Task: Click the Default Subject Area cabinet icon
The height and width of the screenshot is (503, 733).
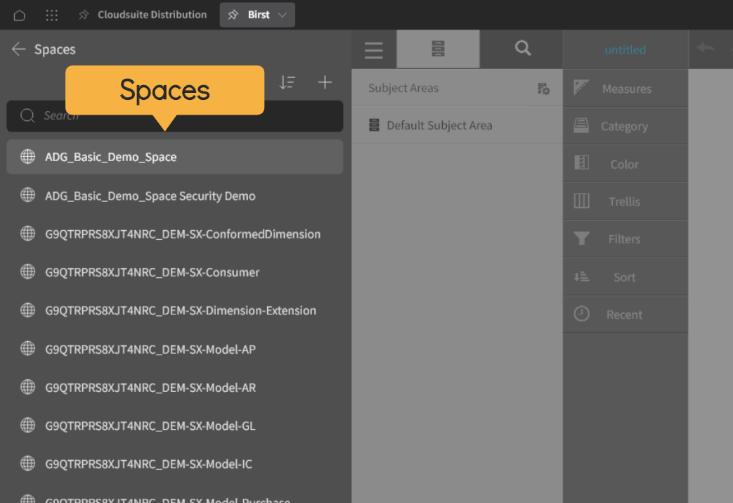Action: 374,125
